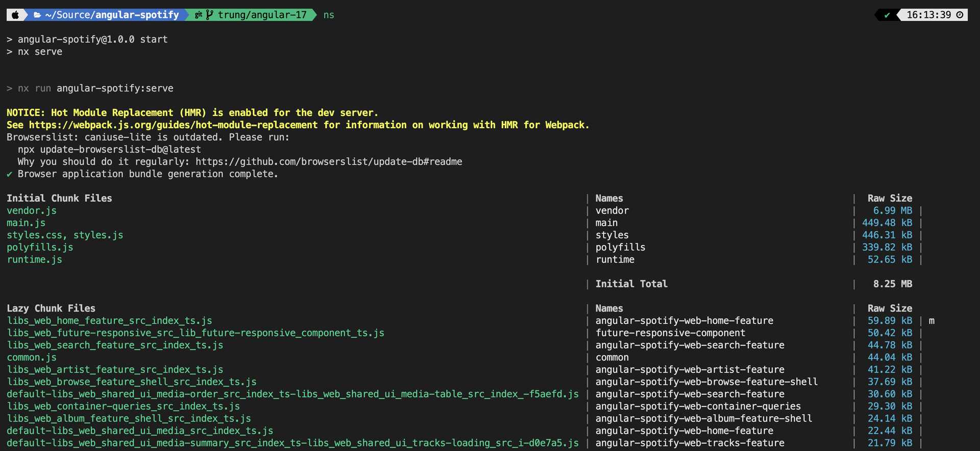The height and width of the screenshot is (451, 980).
Task: Open the browserslist update-db readme GitHub URL
Action: coord(329,162)
